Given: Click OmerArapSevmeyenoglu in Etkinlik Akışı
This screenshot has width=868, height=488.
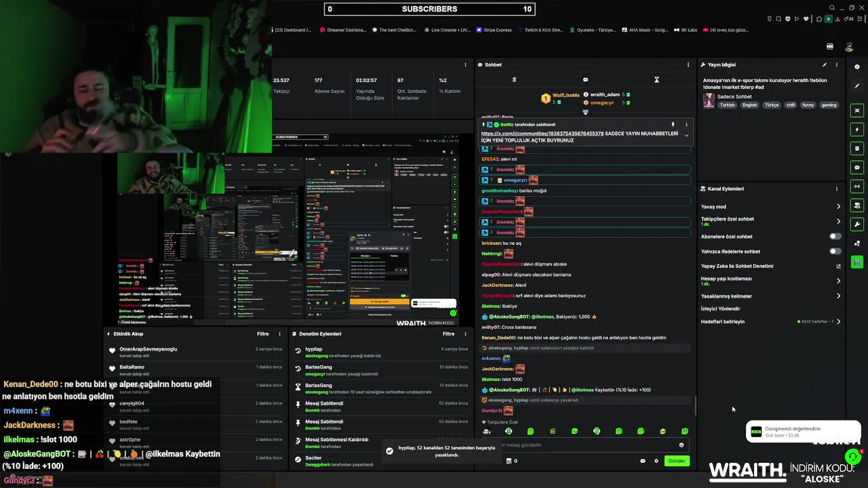Looking at the screenshot, I should tap(148, 349).
